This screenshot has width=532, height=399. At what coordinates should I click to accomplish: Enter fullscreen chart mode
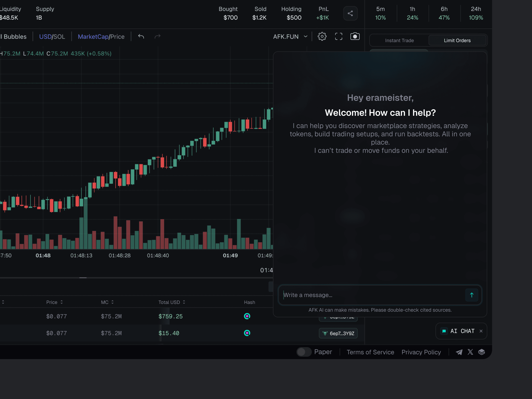[x=338, y=37]
